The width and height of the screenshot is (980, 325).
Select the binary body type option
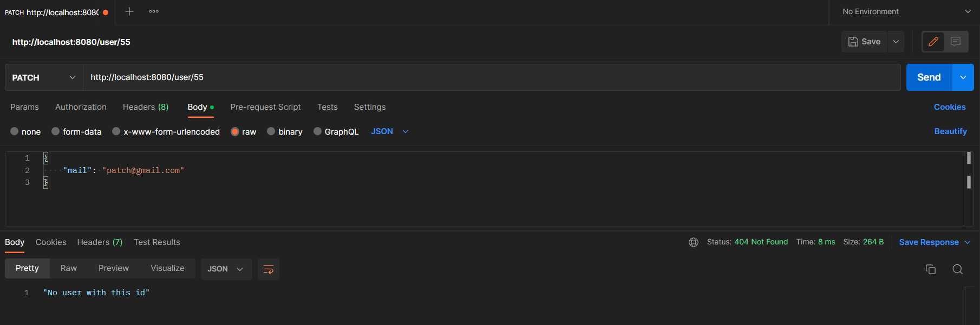coord(271,131)
